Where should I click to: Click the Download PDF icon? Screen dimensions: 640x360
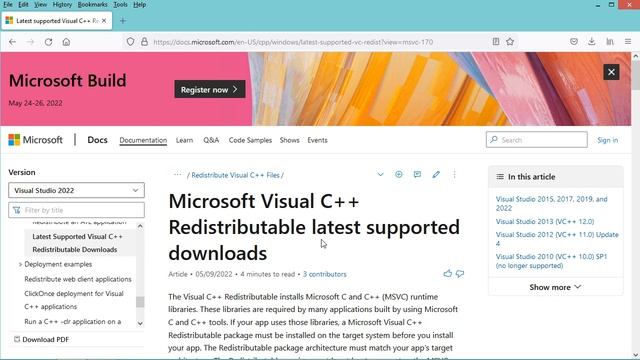pos(17,339)
